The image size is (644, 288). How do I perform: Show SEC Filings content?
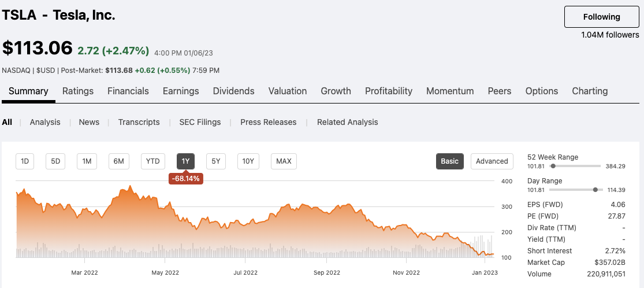pos(200,122)
